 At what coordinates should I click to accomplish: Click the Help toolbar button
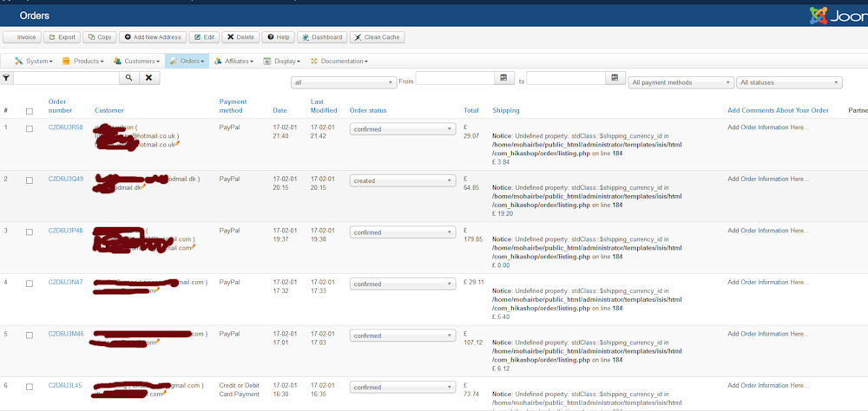click(x=279, y=37)
